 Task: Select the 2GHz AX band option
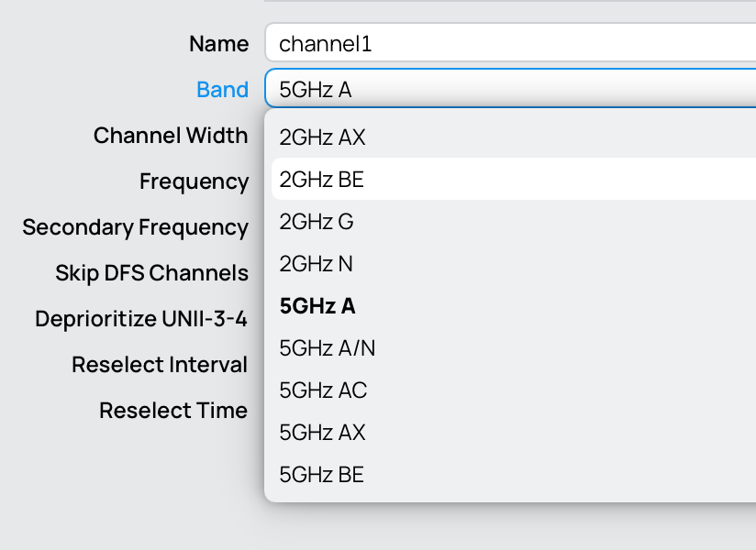[323, 137]
